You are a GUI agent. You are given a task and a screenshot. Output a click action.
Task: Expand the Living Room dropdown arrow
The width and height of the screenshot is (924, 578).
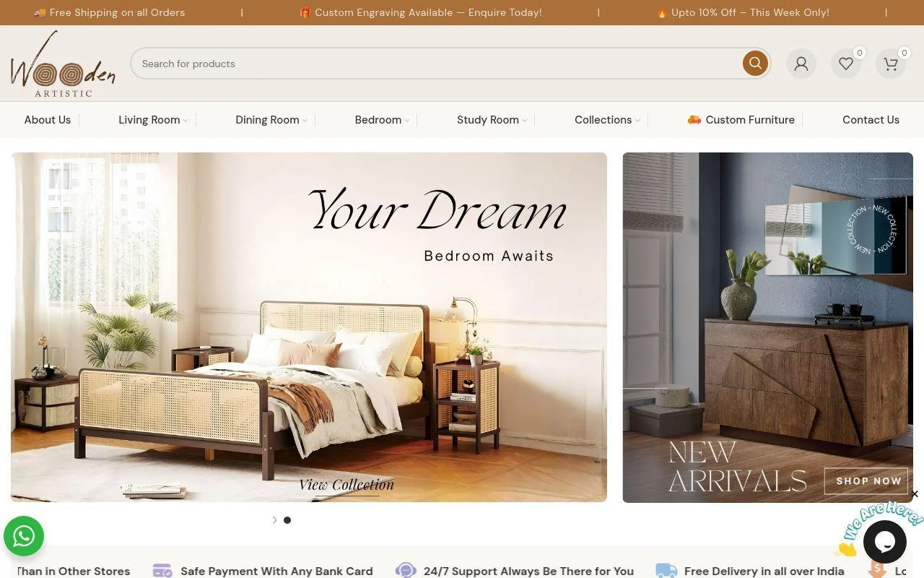coord(186,121)
